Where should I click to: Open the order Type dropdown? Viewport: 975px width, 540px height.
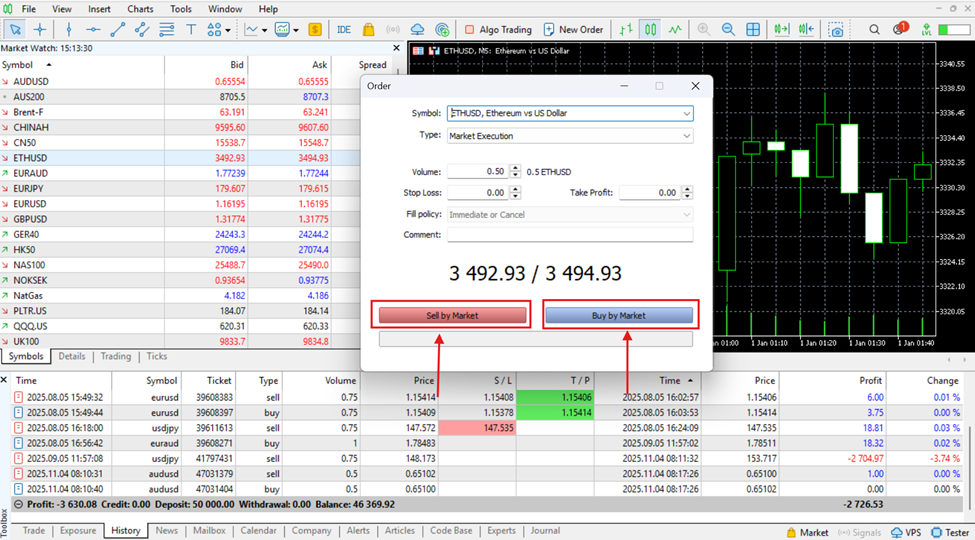[x=686, y=135]
